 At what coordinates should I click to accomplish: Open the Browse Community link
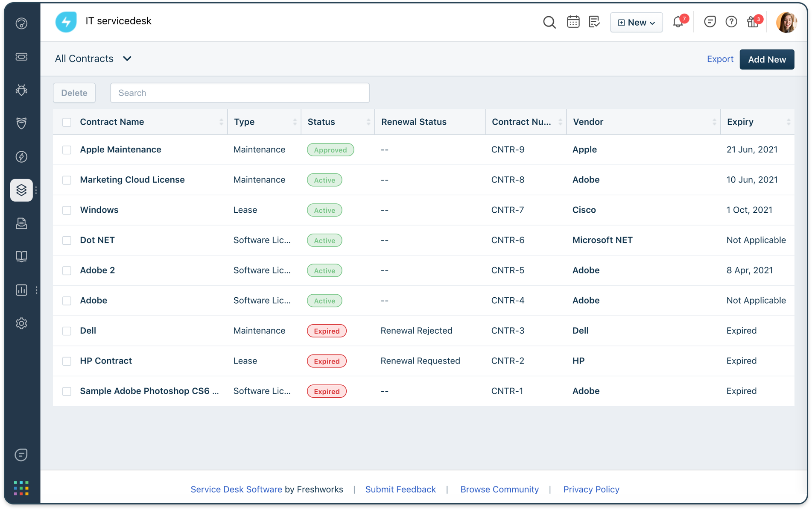pyautogui.click(x=499, y=489)
